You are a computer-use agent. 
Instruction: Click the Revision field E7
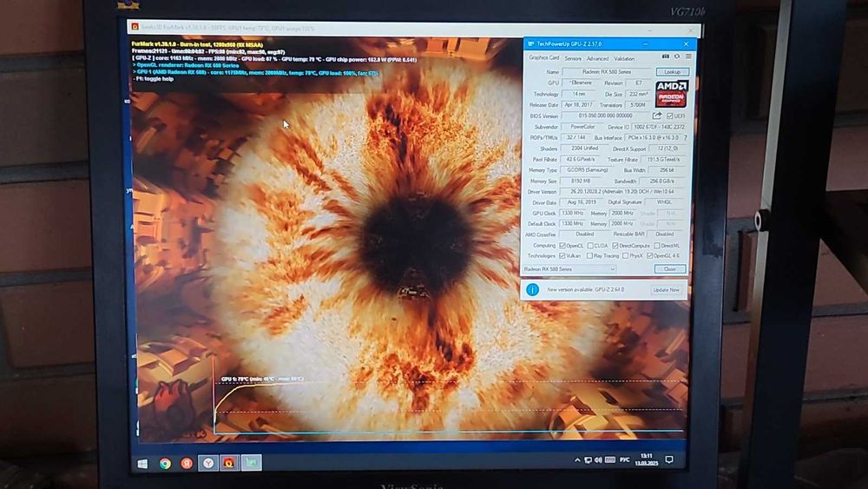coord(638,83)
